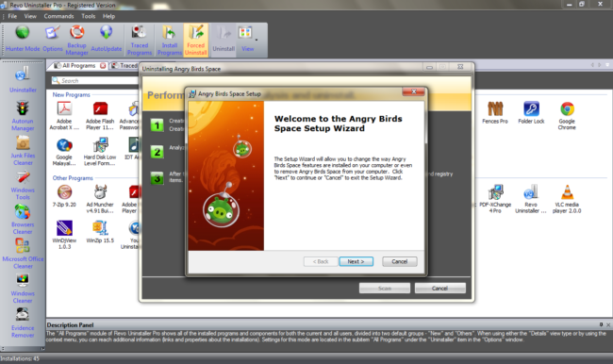The height and width of the screenshot is (364, 613).
Task: Open Browsers Cleaner
Action: [x=23, y=220]
